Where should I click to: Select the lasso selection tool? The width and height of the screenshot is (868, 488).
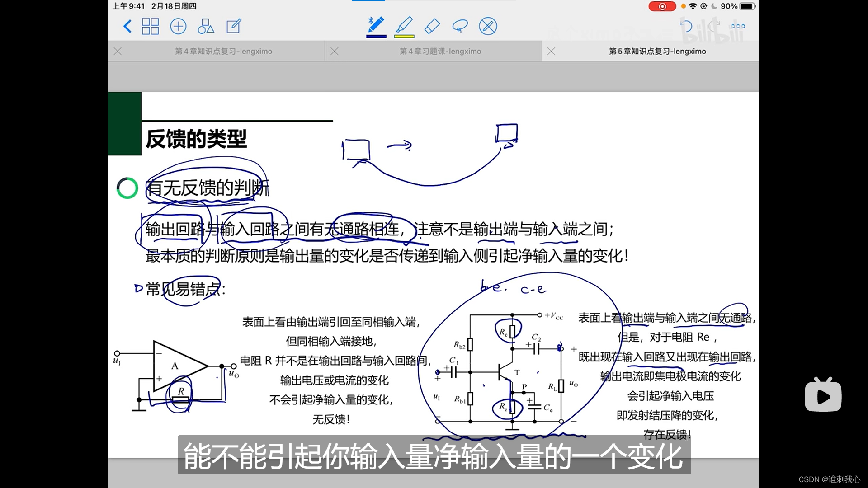click(x=460, y=26)
